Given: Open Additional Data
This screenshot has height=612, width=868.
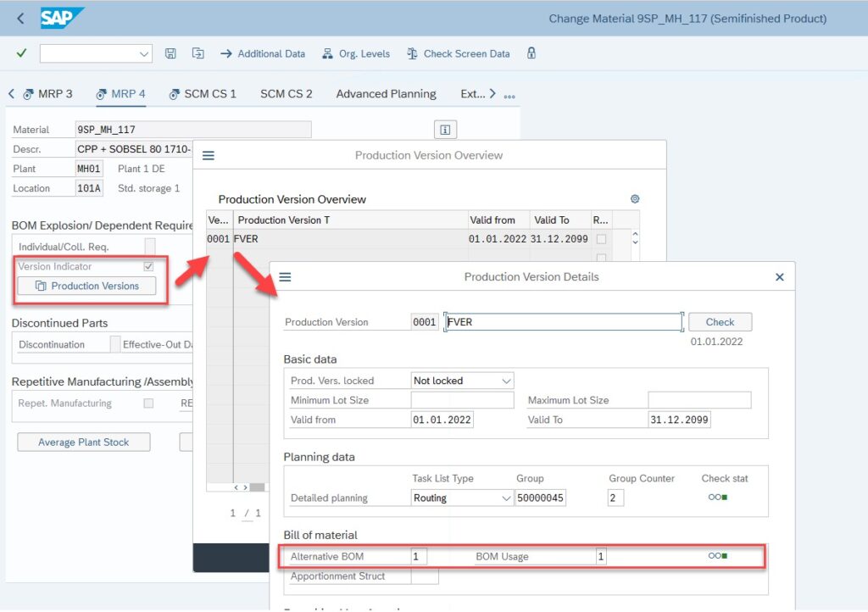Looking at the screenshot, I should coord(263,53).
